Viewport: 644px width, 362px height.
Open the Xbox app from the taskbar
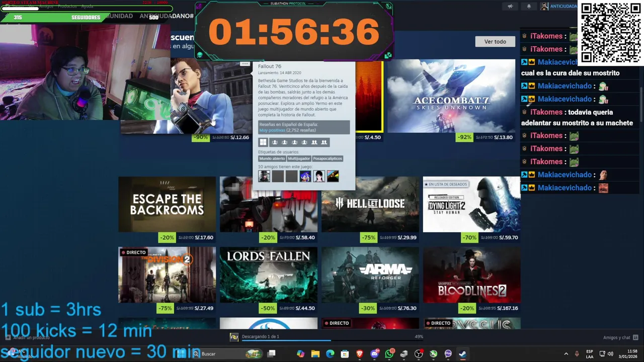pos(433,354)
